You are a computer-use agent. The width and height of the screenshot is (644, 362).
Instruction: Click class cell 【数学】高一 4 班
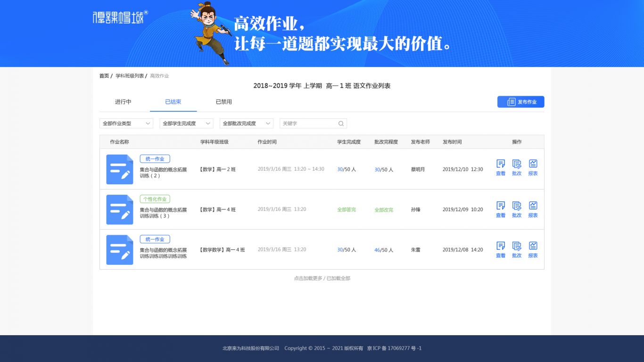pyautogui.click(x=217, y=209)
